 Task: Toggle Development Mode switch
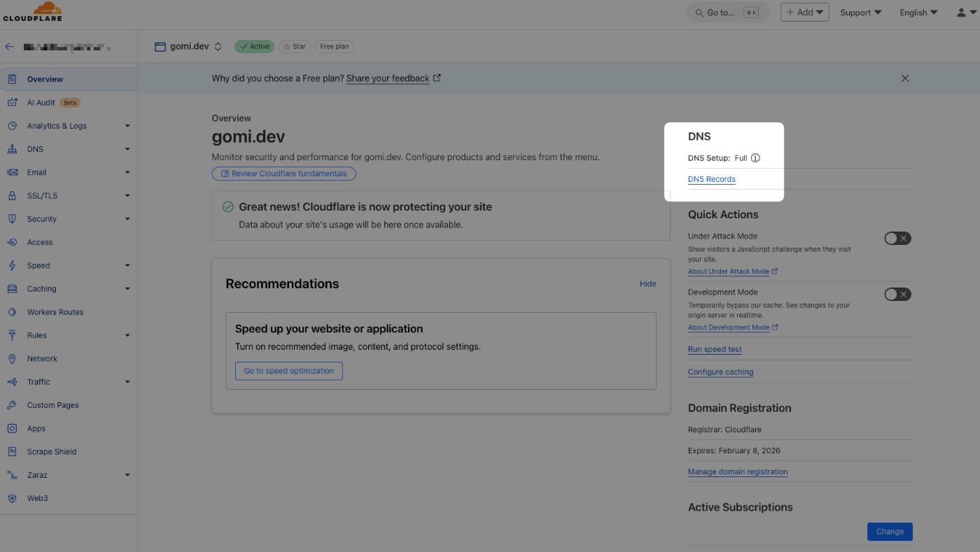click(897, 295)
